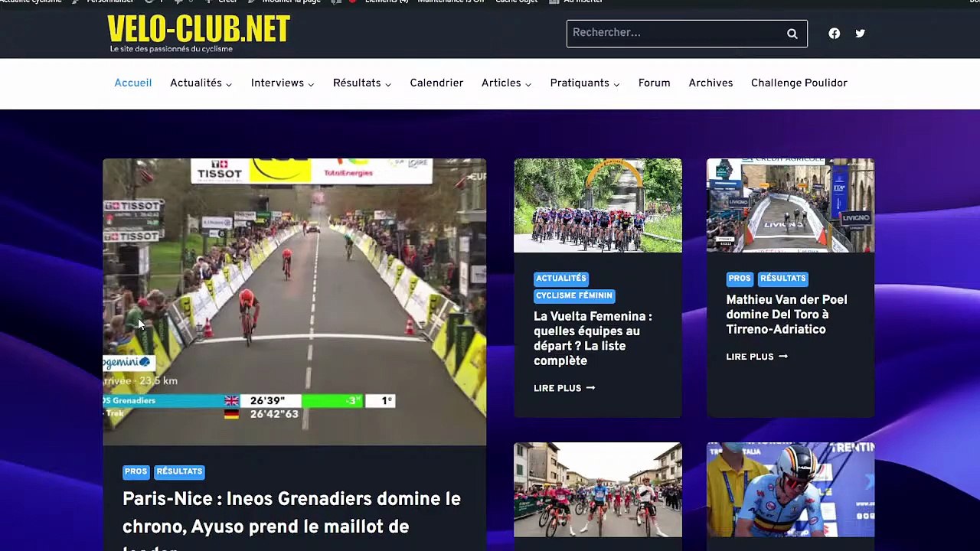
Task: Open the Résultats menu
Action: click(x=357, y=83)
